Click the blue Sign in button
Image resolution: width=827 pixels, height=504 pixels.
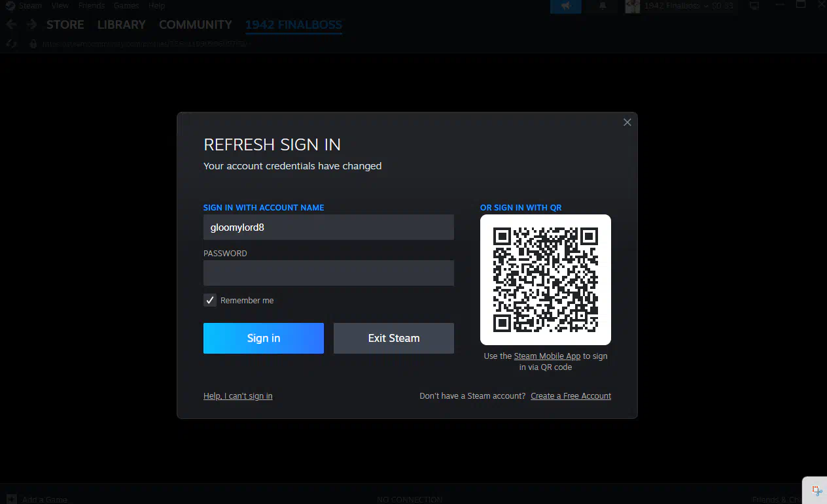[x=264, y=338]
